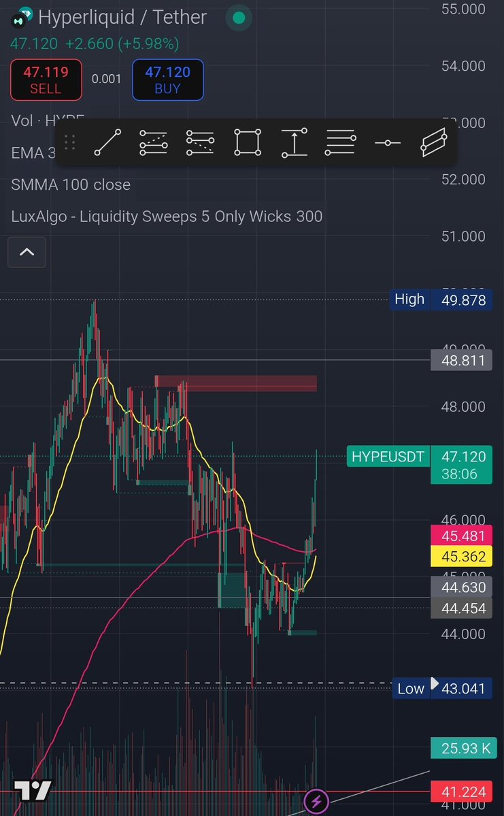
Task: Select the red liquidity sweep zone on chart
Action: (236, 383)
